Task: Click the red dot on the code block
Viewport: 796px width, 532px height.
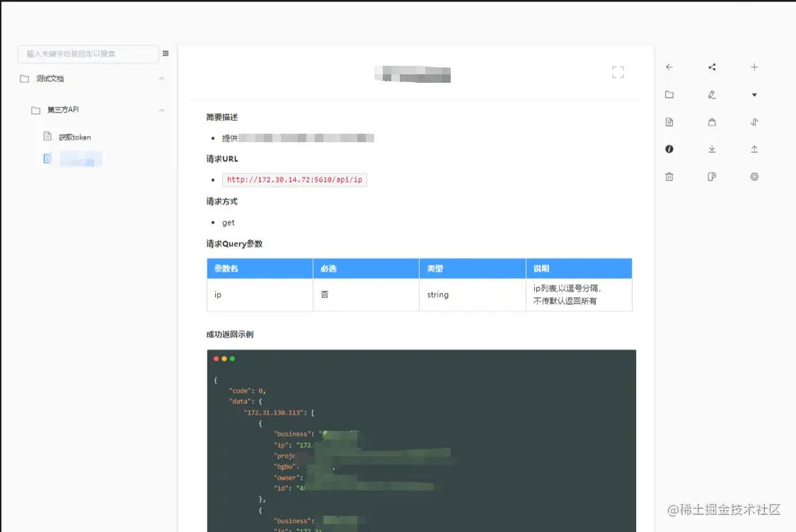Action: [x=217, y=359]
